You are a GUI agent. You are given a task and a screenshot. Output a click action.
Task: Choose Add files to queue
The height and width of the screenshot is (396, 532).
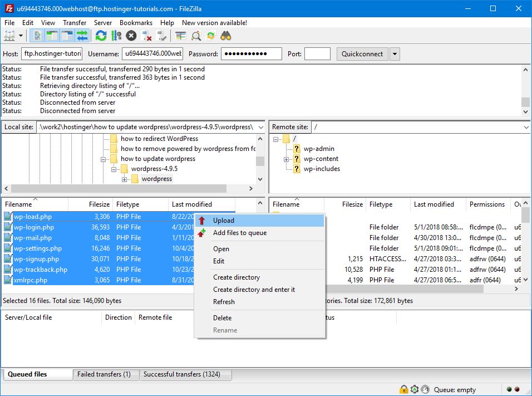tap(260, 233)
